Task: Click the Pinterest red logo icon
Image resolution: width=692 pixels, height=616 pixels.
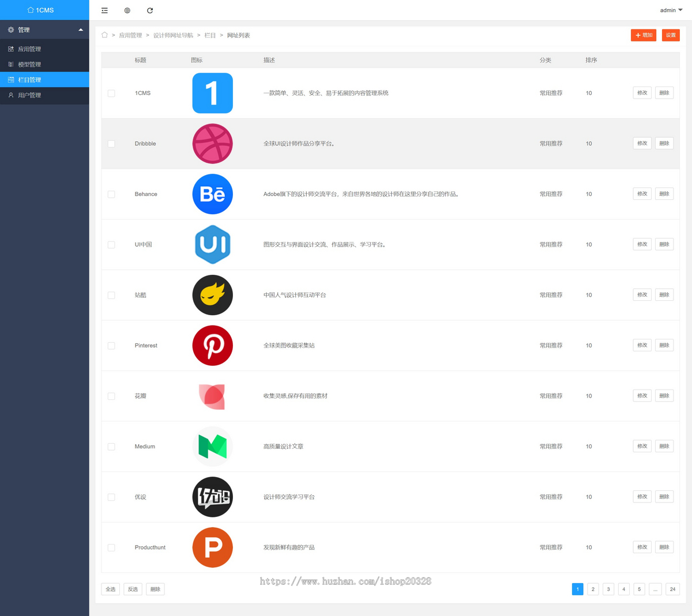Action: point(212,346)
